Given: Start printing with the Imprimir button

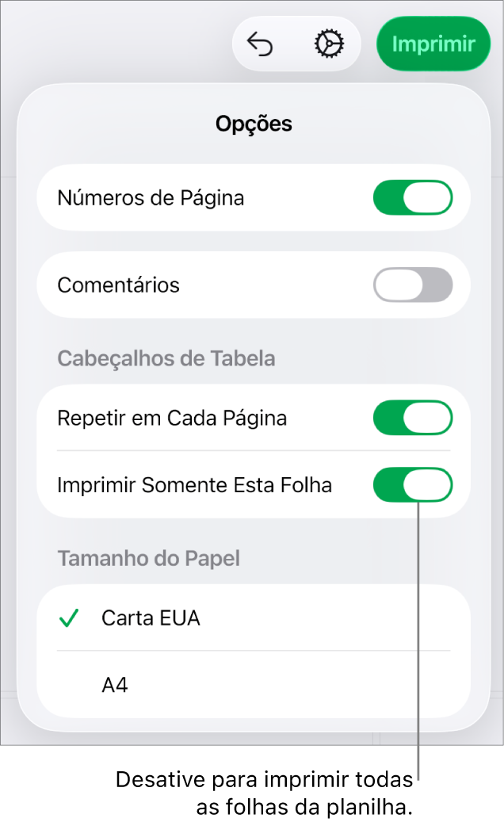Looking at the screenshot, I should pyautogui.click(x=433, y=44).
